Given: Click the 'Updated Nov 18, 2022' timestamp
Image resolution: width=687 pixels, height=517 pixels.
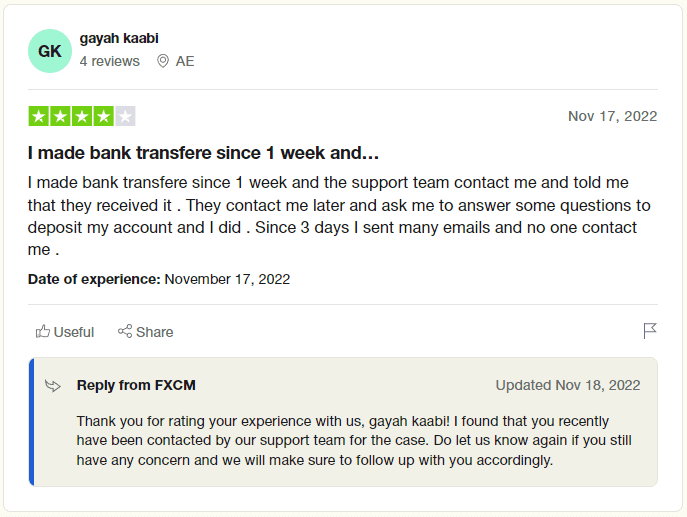Looking at the screenshot, I should pos(568,385).
